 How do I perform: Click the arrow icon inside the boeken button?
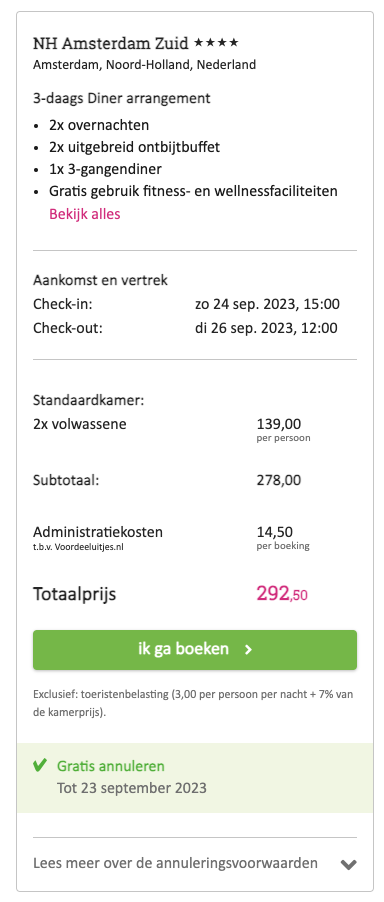pos(248,649)
